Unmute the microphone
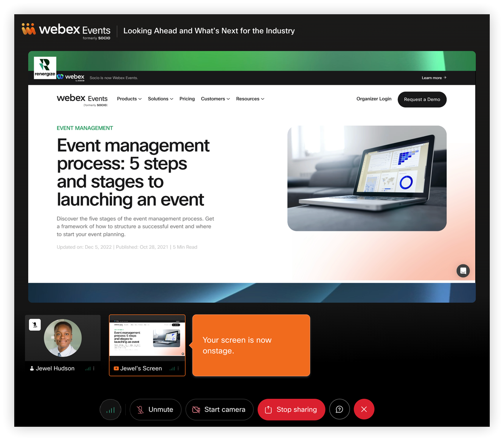 click(x=156, y=409)
